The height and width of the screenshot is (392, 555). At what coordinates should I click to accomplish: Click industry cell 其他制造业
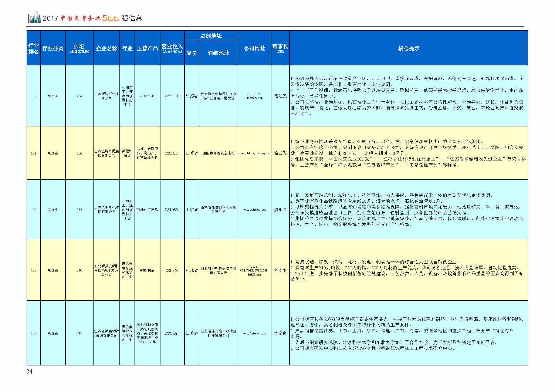click(x=127, y=153)
